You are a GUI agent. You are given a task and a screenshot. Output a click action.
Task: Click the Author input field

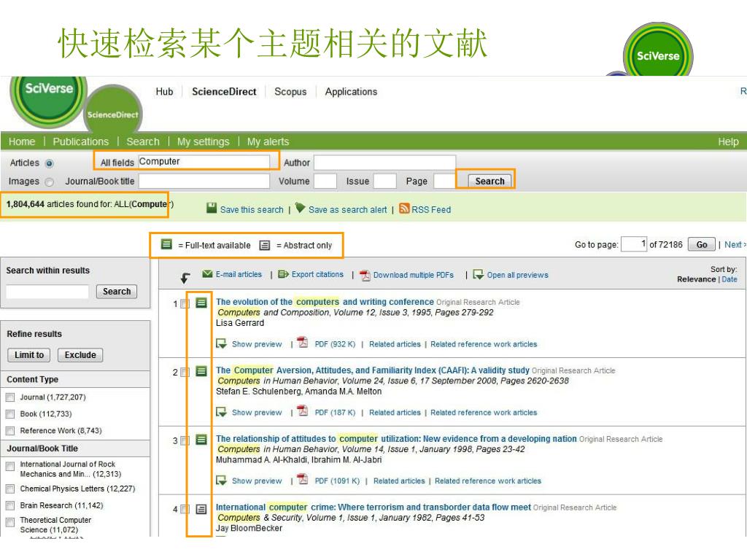tap(384, 163)
